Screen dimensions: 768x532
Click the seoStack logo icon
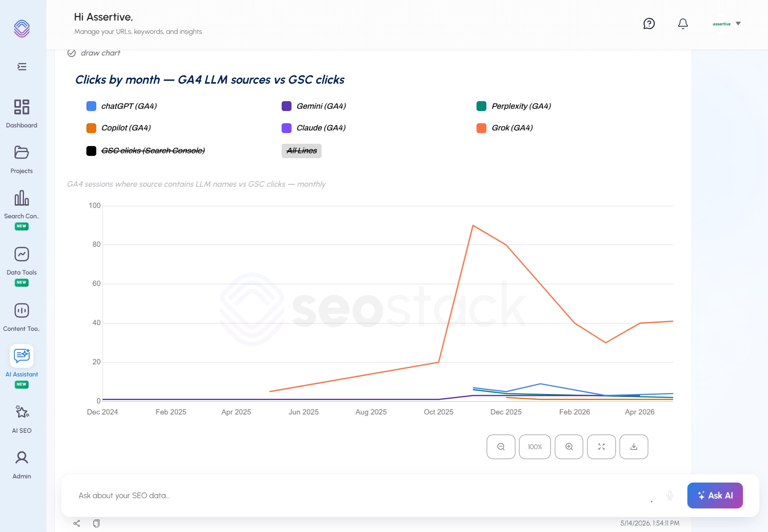pyautogui.click(x=22, y=29)
